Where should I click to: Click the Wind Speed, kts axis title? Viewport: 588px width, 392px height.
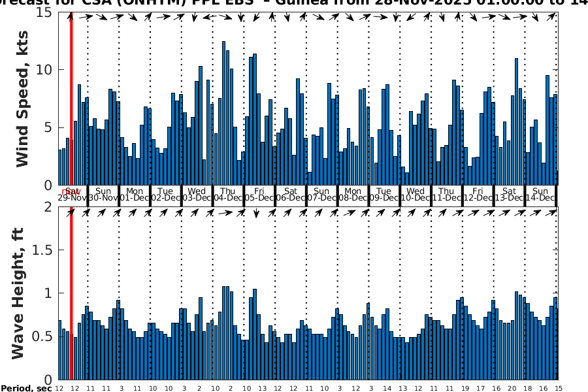click(23, 99)
